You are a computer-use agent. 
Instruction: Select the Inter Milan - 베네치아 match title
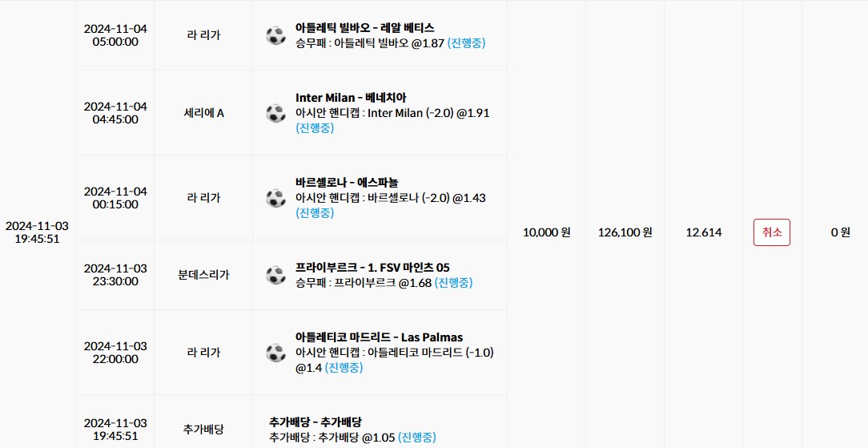click(351, 98)
